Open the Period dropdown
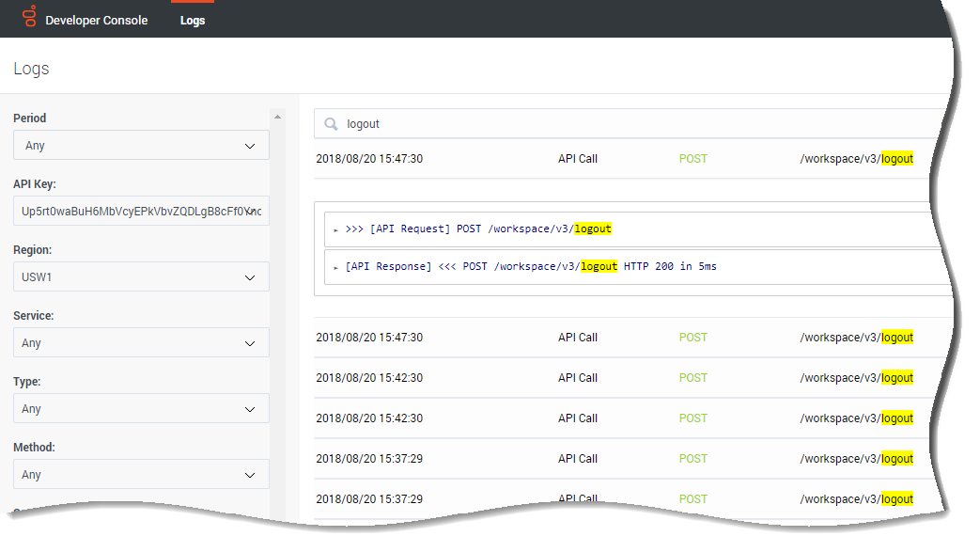980x552 pixels. (x=141, y=145)
